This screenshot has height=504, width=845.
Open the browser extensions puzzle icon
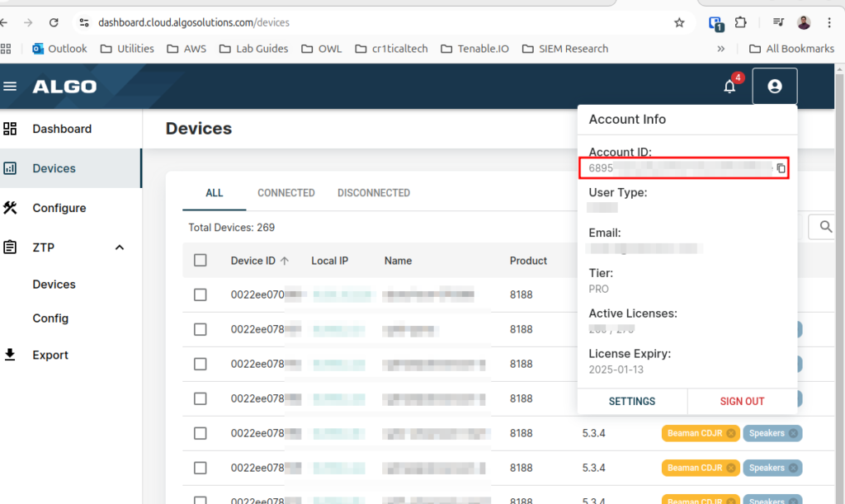(x=740, y=22)
